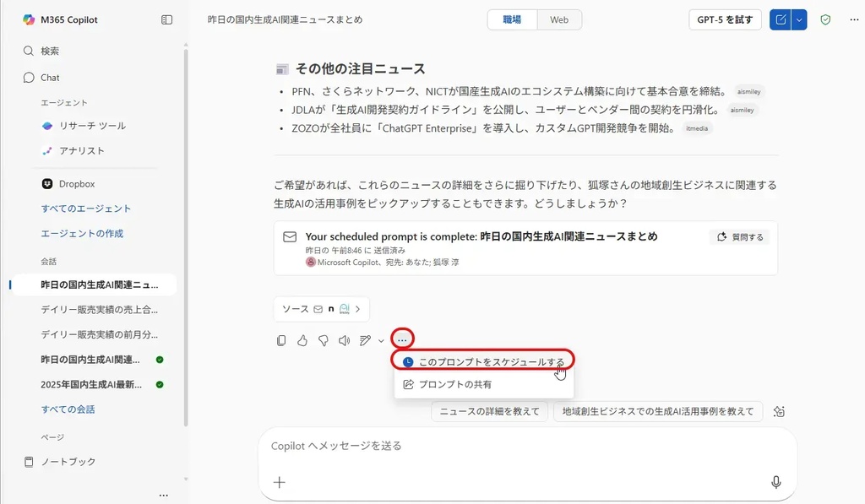Open the dropdown arrow next to pencil icon

(x=381, y=341)
